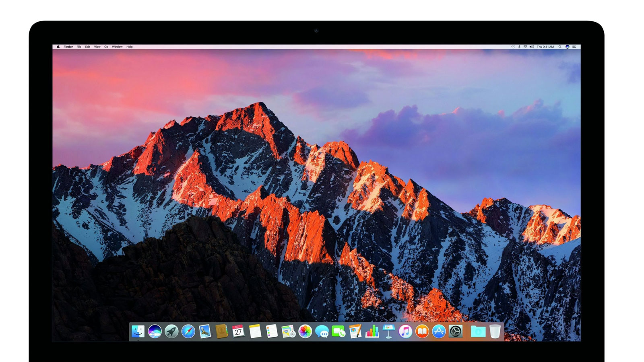Open the Go menu

106,47
